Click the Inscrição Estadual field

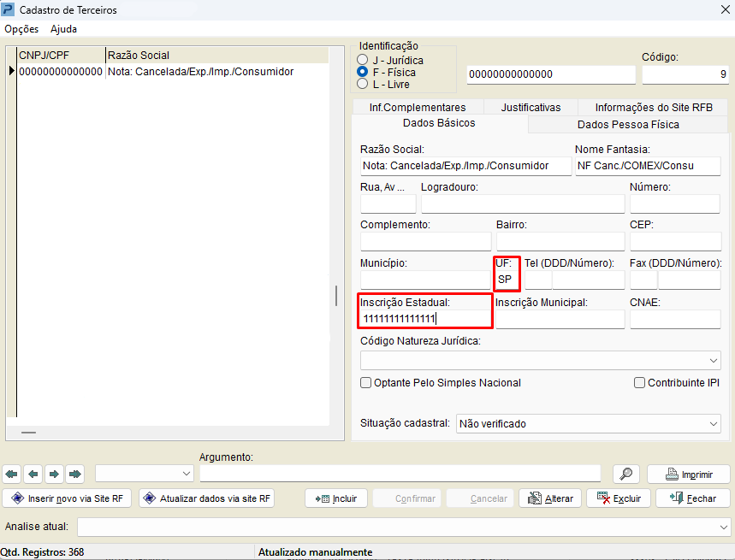click(x=425, y=319)
